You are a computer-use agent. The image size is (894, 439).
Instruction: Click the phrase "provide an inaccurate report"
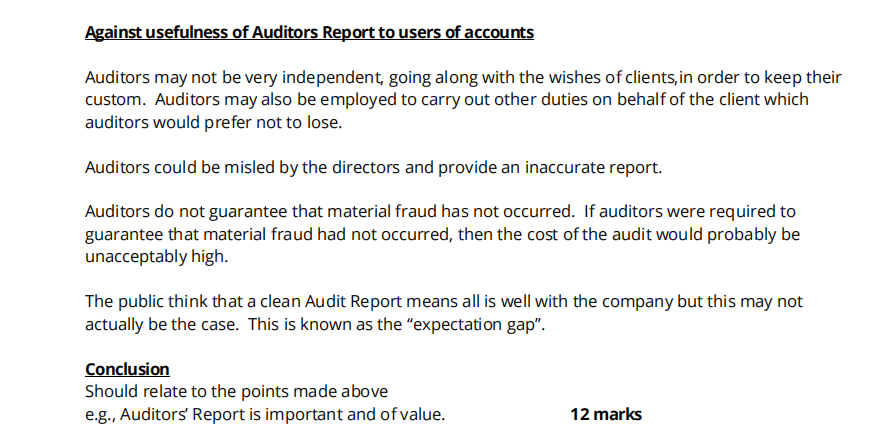point(556,167)
